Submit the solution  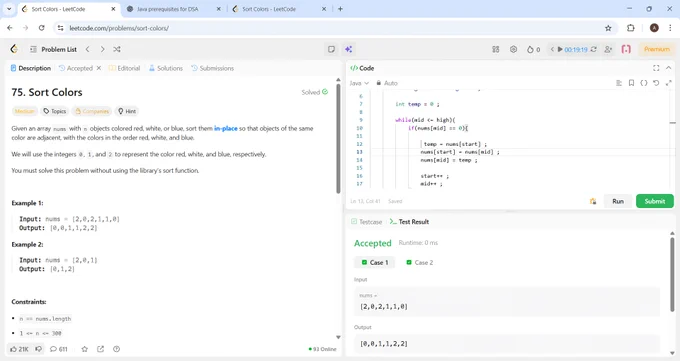pos(654,201)
